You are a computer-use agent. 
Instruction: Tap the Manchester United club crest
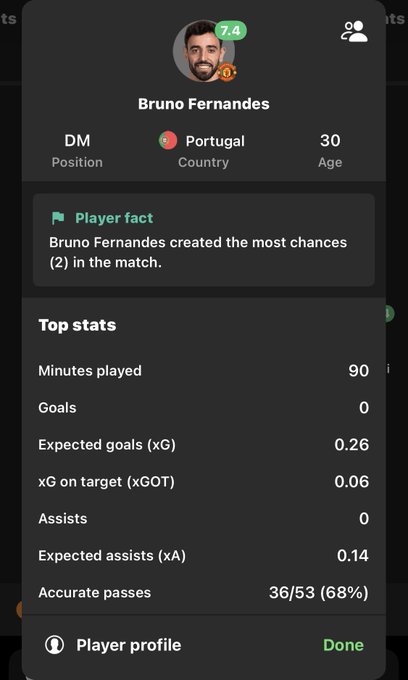coord(227,72)
